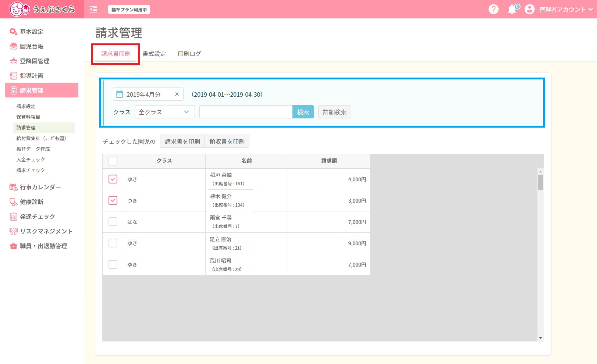This screenshot has height=364, width=597.
Task: Click the 請求額 column header
Action: (x=329, y=161)
